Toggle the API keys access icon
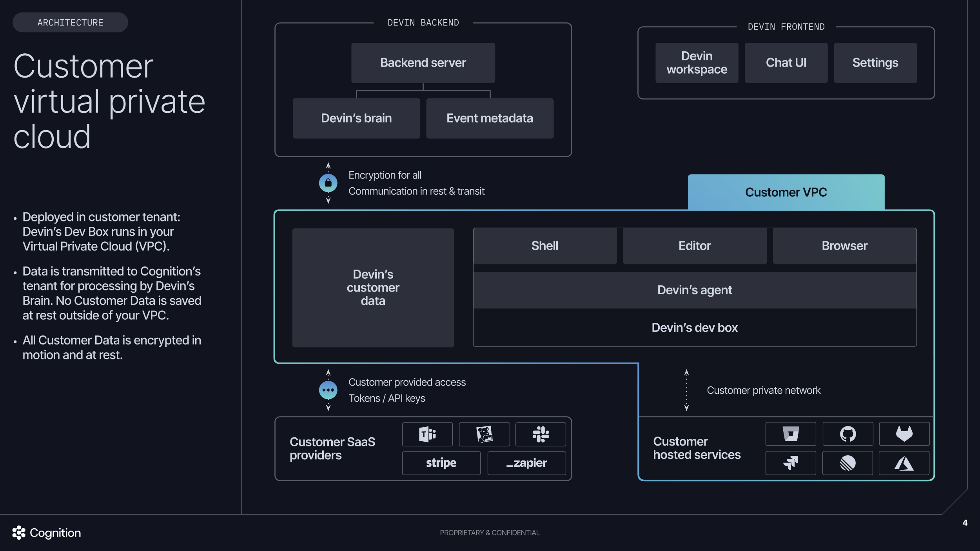This screenshot has height=551, width=980. point(328,390)
